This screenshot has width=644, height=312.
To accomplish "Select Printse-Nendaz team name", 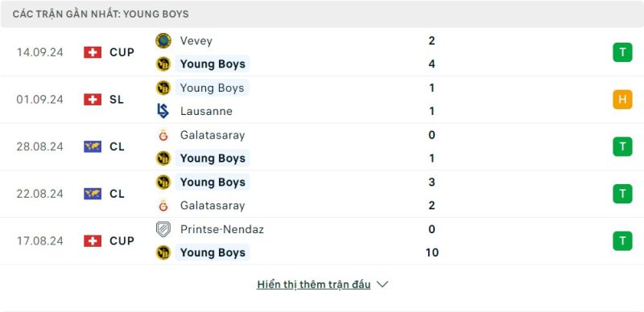I will coord(222,229).
